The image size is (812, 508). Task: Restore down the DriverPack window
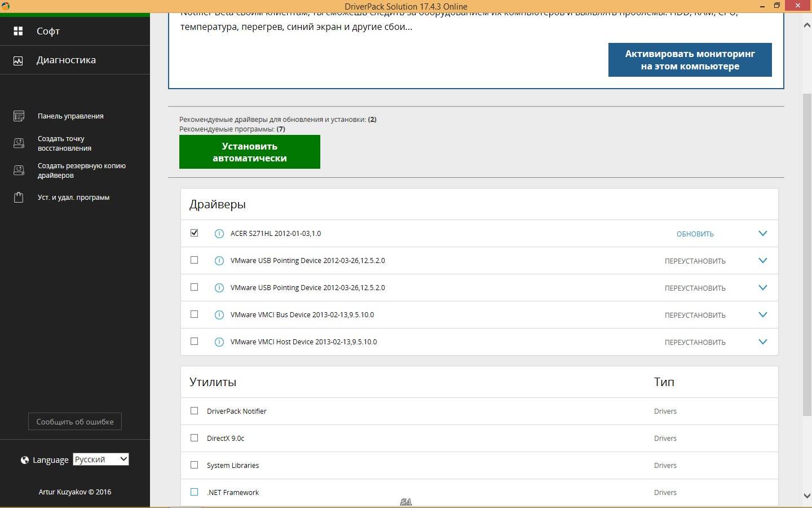click(x=777, y=6)
